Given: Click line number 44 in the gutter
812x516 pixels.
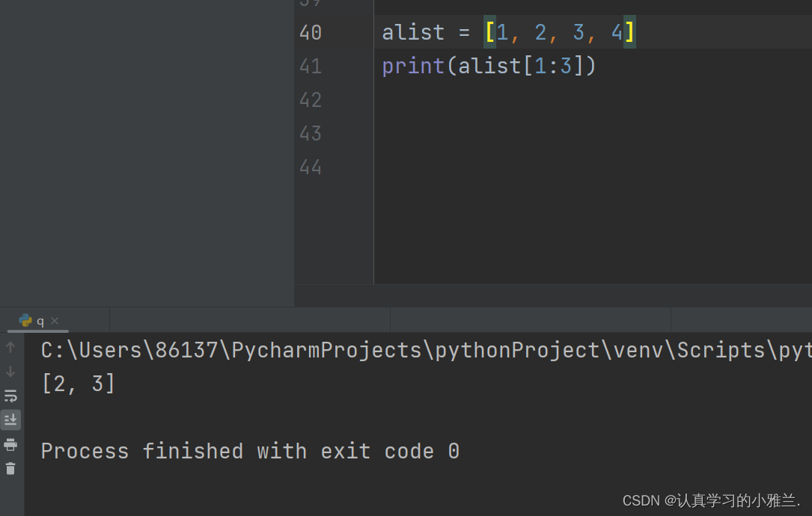Looking at the screenshot, I should [310, 168].
